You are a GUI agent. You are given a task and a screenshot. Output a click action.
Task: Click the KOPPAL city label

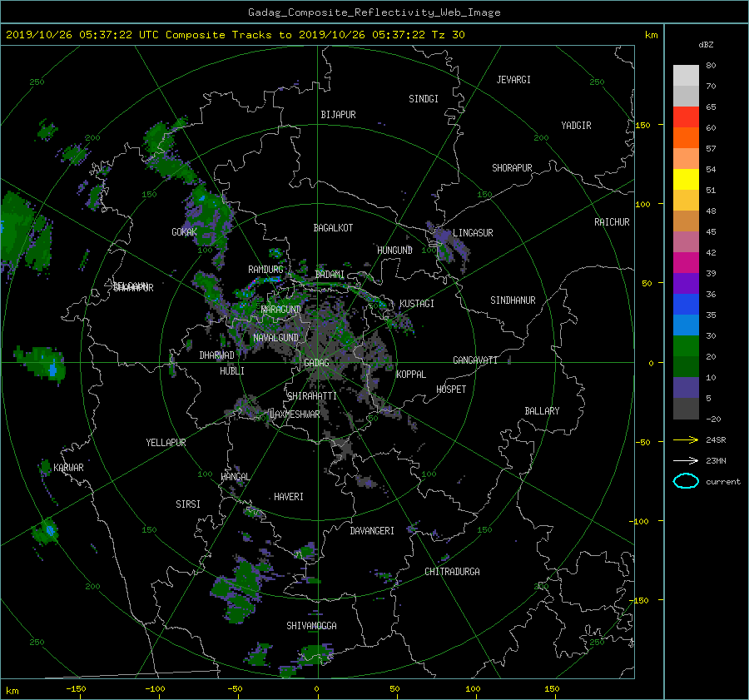pyautogui.click(x=411, y=375)
